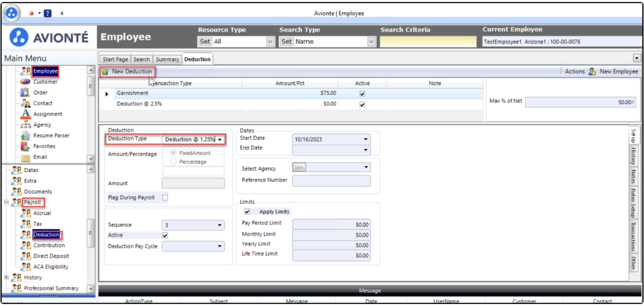Click the Reference Number input field
Screen dimensions: 644x305
click(331, 181)
